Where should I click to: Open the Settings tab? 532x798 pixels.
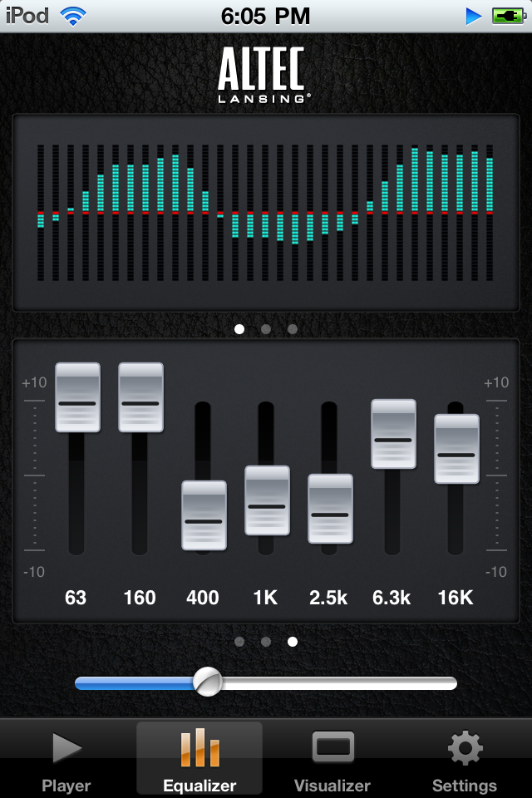tap(465, 759)
